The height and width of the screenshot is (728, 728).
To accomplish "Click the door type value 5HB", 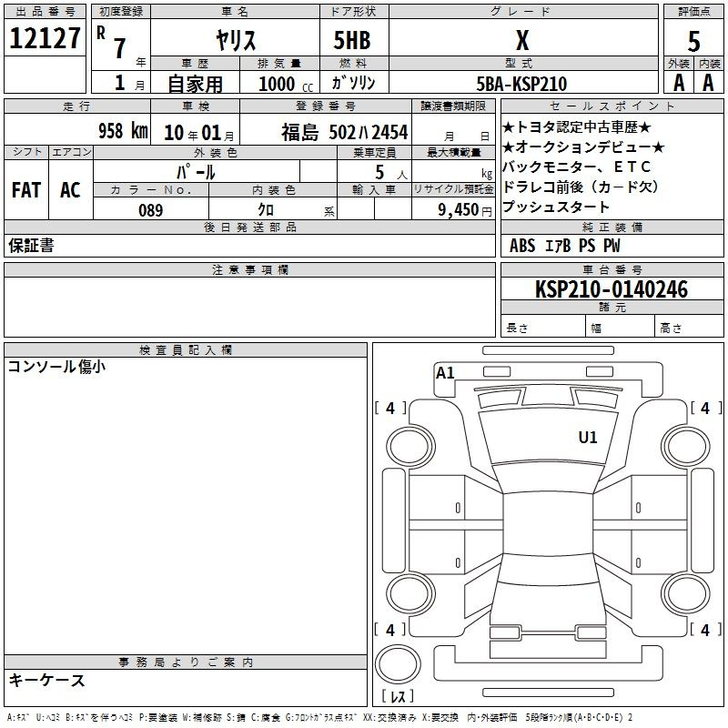I will pyautogui.click(x=352, y=40).
